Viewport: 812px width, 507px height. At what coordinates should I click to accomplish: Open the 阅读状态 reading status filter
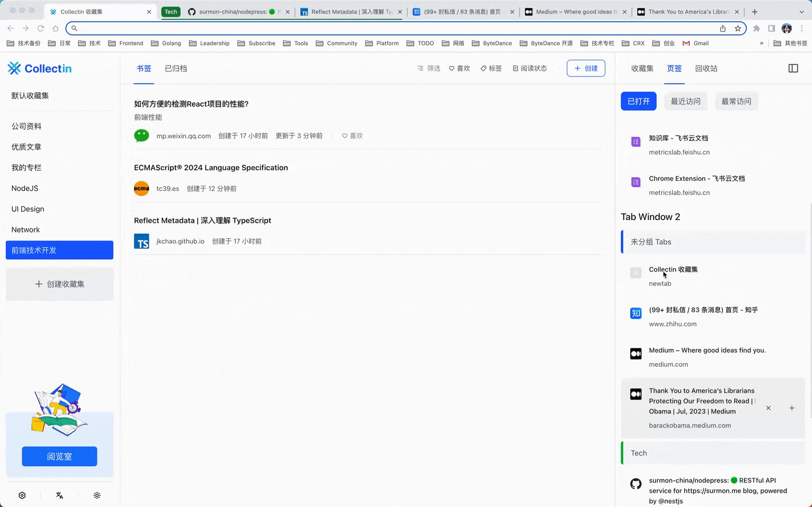(530, 68)
